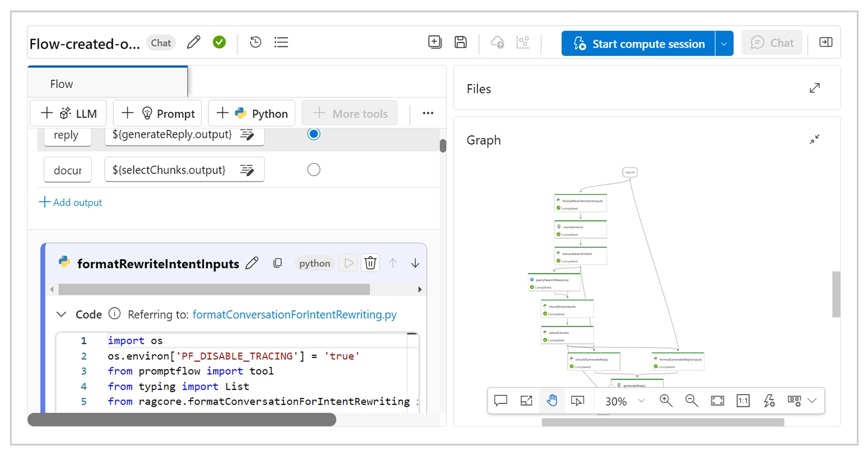The width and height of the screenshot is (868, 456).
Task: Click the evaluate icon next to the cloud icon
Action: coord(523,42)
